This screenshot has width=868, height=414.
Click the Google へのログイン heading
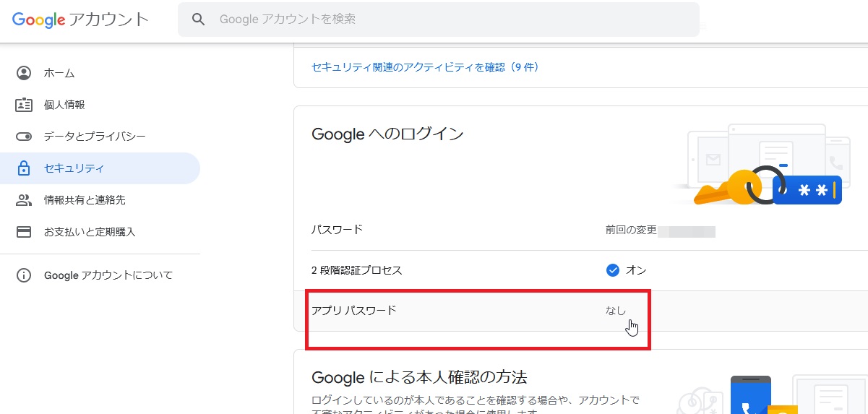387,134
